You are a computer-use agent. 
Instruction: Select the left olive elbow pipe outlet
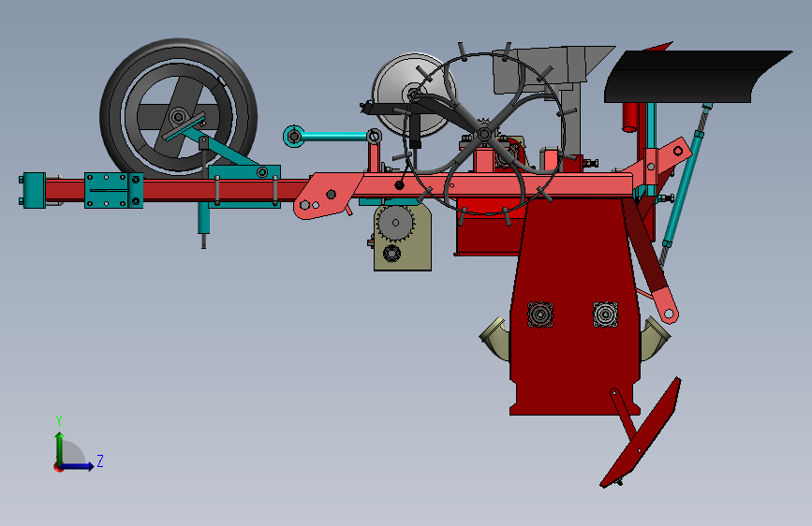coord(495,338)
